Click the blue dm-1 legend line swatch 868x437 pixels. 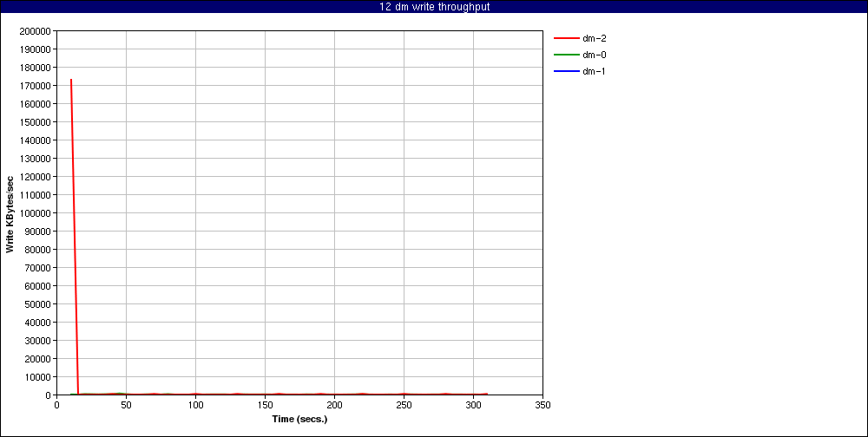[x=565, y=71]
